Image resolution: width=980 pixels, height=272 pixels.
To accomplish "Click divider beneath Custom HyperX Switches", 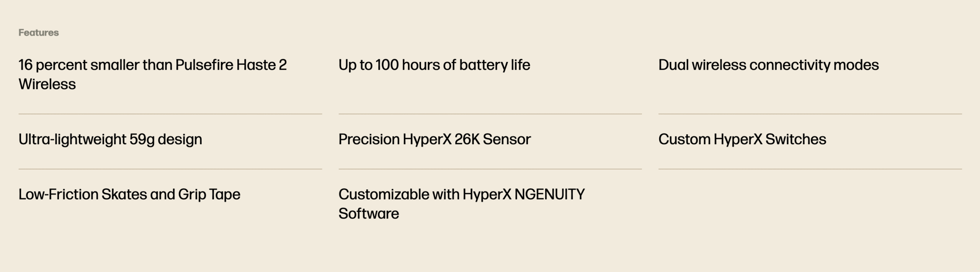I will click(x=810, y=169).
